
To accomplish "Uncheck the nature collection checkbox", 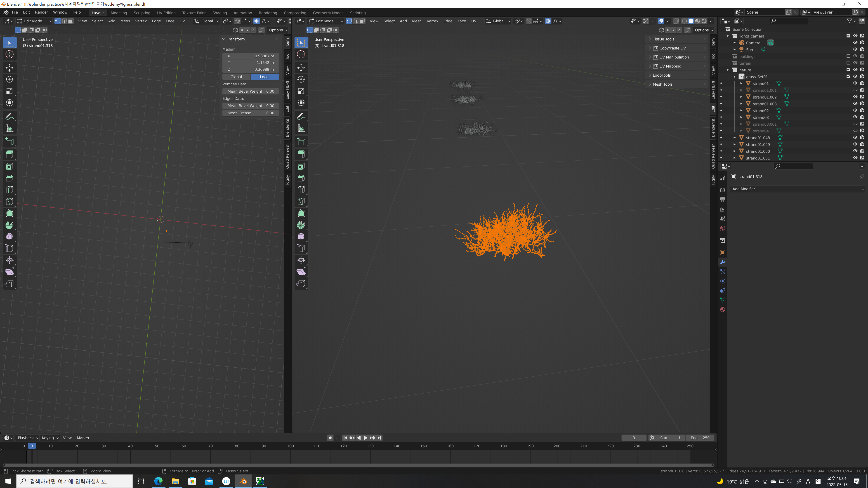I will [848, 70].
